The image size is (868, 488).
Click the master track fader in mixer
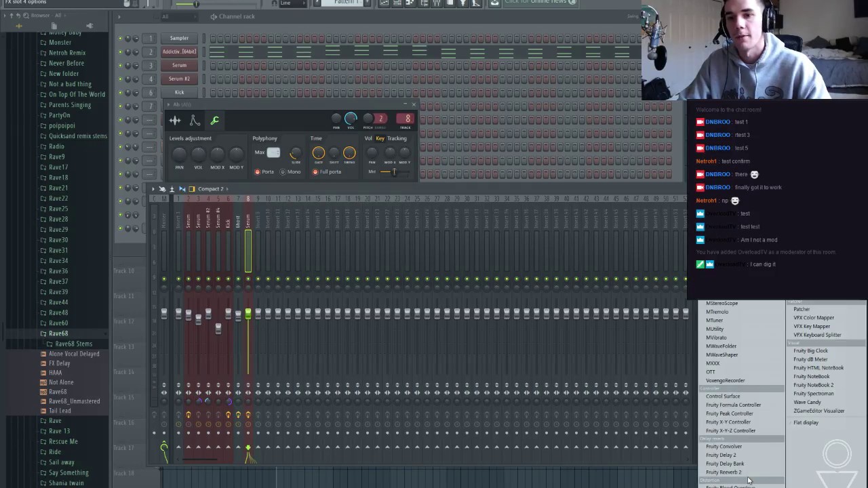coord(163,313)
